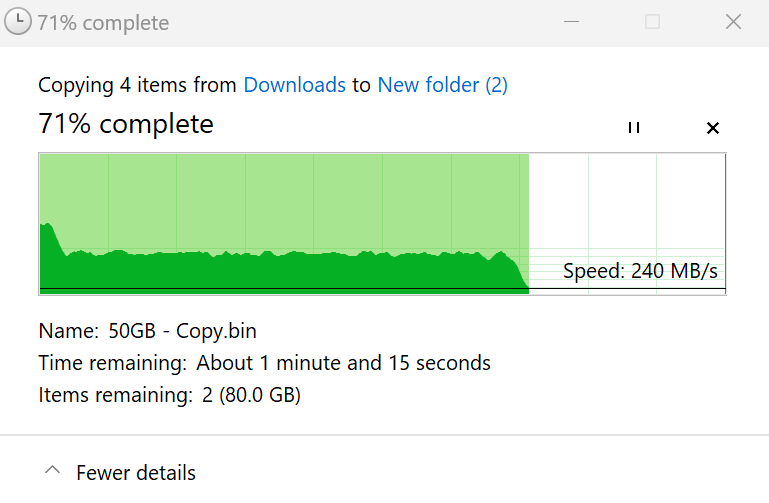Click the Items remaining 2 (80.0 GB) text

tap(251, 395)
